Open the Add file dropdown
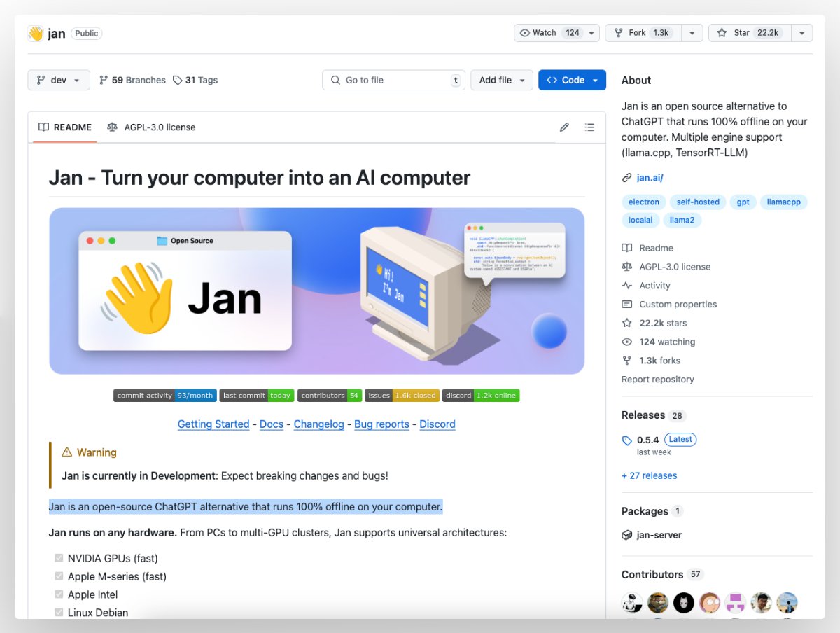 click(x=502, y=80)
